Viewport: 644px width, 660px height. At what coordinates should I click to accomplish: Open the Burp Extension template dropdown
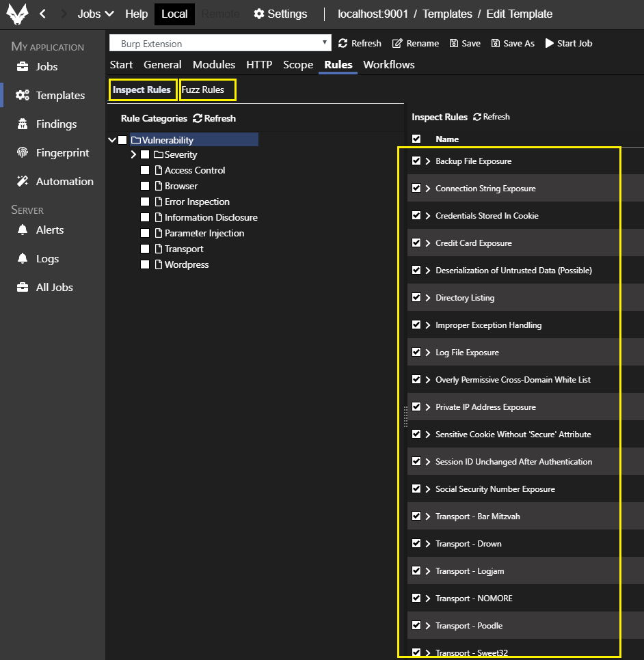click(220, 43)
